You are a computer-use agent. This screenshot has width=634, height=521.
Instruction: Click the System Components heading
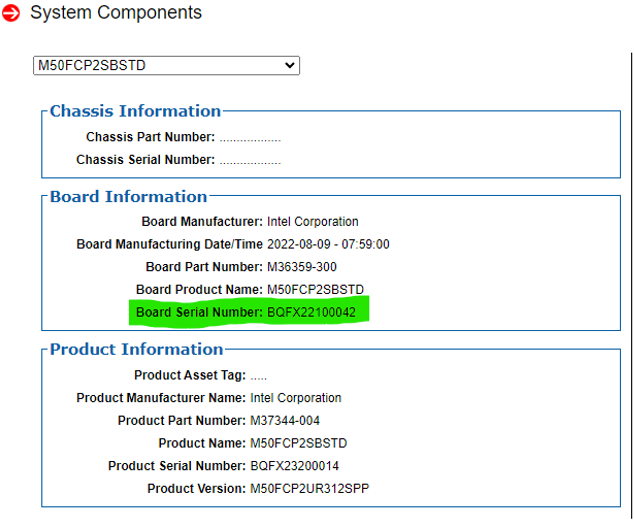116,13
